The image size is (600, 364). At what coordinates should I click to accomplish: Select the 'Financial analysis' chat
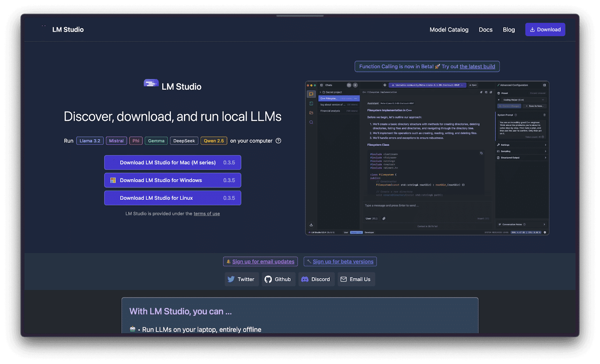tap(339, 111)
